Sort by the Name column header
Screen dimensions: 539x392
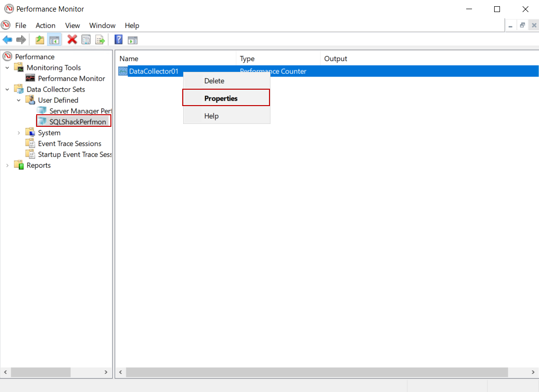click(175, 58)
